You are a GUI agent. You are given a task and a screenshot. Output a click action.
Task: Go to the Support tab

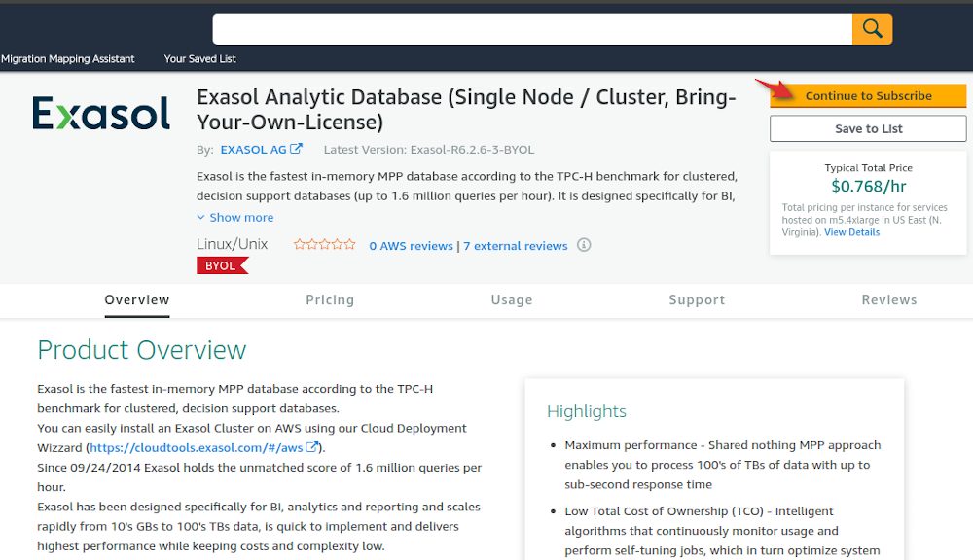pyautogui.click(x=697, y=300)
